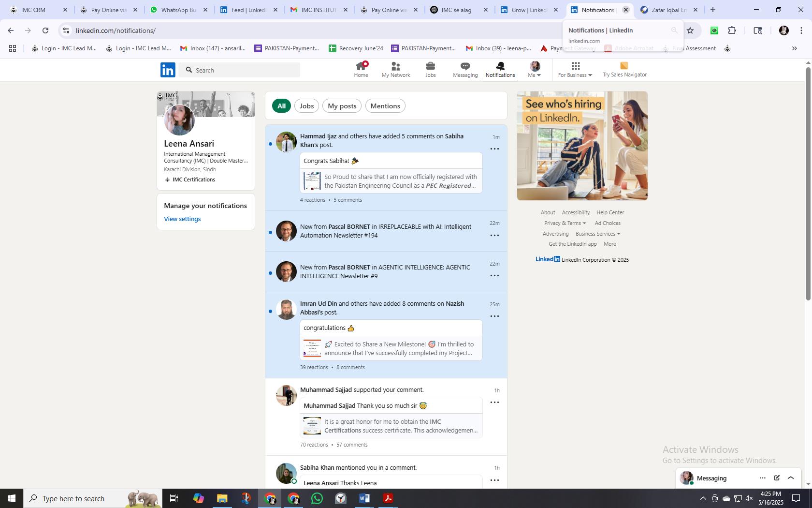
Task: Select the My posts filter
Action: point(342,106)
